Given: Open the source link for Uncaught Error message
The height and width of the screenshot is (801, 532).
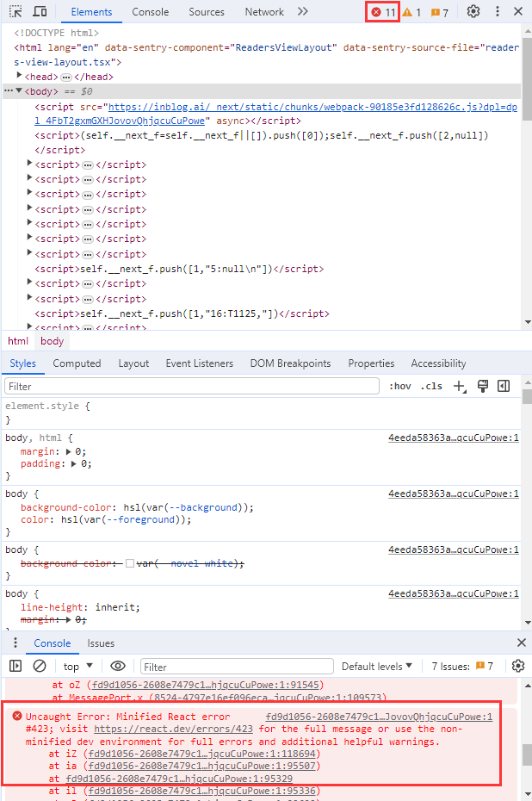Looking at the screenshot, I should click(379, 717).
